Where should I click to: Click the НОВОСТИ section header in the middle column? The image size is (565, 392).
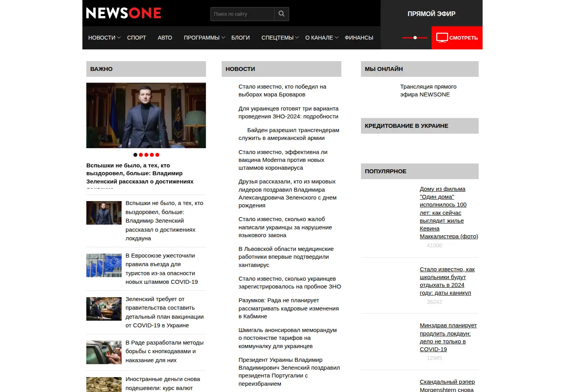281,69
